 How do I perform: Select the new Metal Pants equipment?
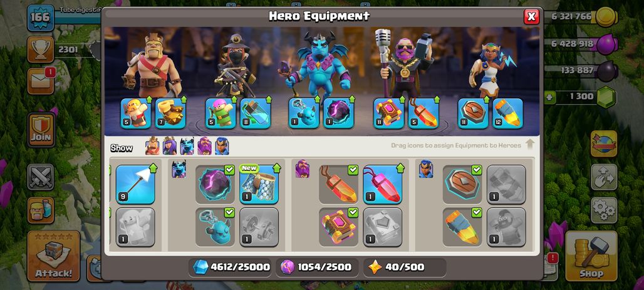click(259, 184)
